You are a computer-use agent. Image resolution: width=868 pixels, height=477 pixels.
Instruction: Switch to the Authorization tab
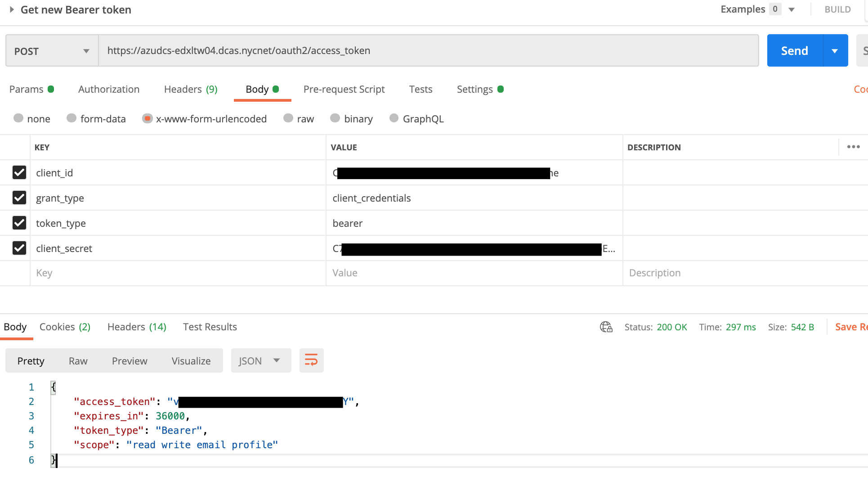point(109,89)
